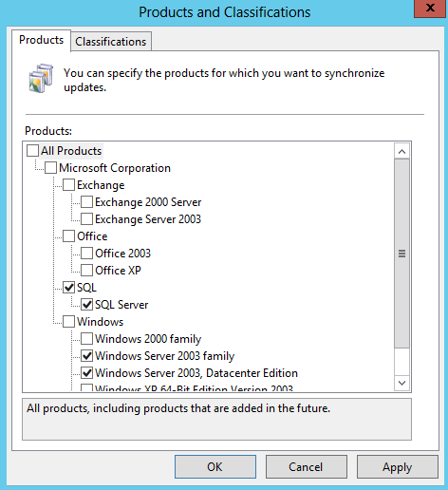This screenshot has width=448, height=490.
Task: Switch to the Classifications tab
Action: pos(111,42)
